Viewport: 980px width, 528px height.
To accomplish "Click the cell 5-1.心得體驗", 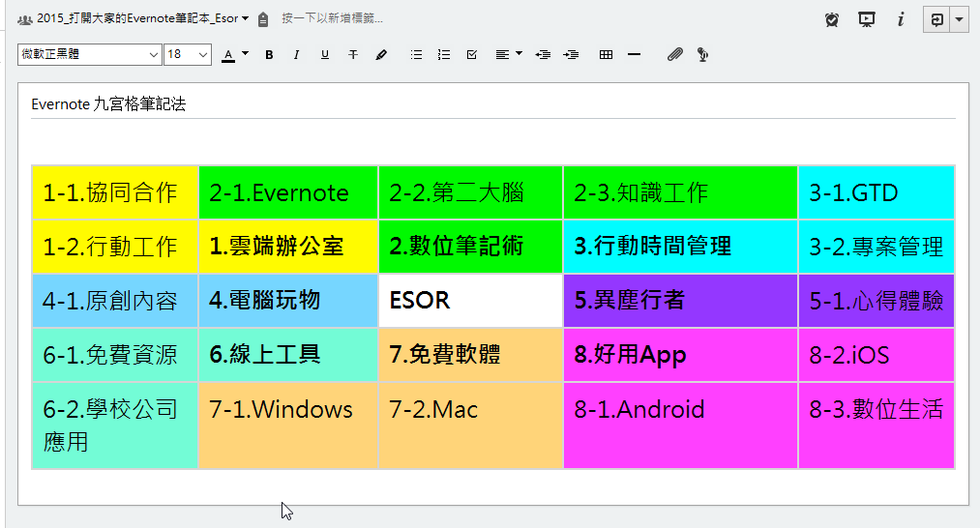I will pos(876,301).
